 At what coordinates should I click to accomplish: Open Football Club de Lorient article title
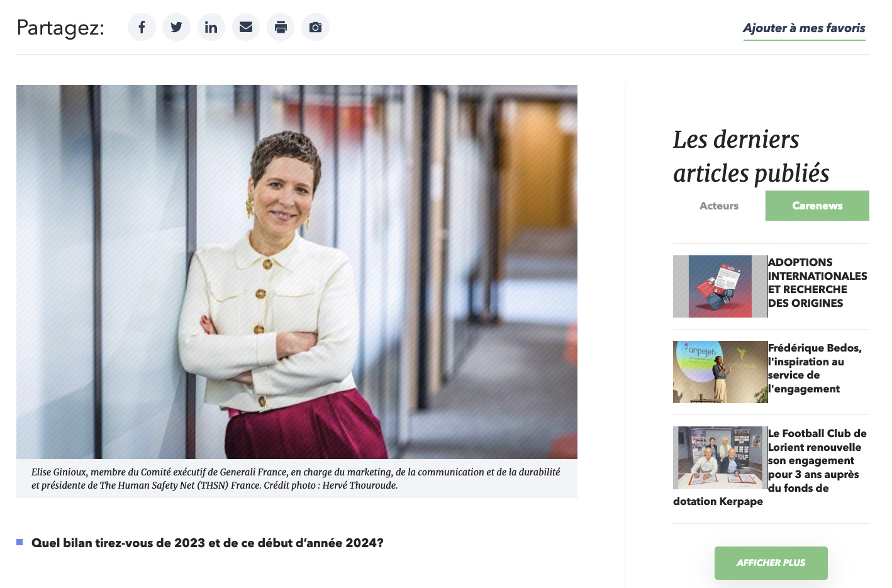(771, 467)
